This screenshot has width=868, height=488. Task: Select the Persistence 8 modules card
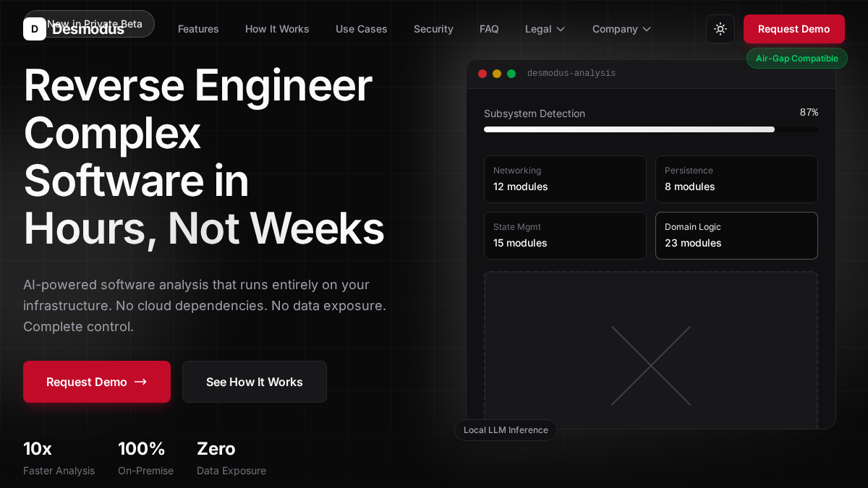click(736, 179)
